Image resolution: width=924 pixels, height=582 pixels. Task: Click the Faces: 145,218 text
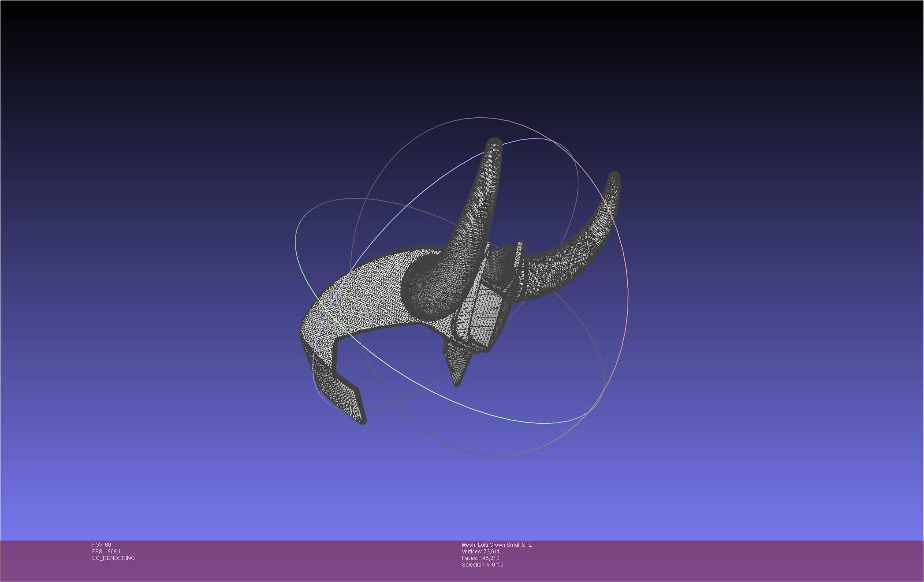481,558
